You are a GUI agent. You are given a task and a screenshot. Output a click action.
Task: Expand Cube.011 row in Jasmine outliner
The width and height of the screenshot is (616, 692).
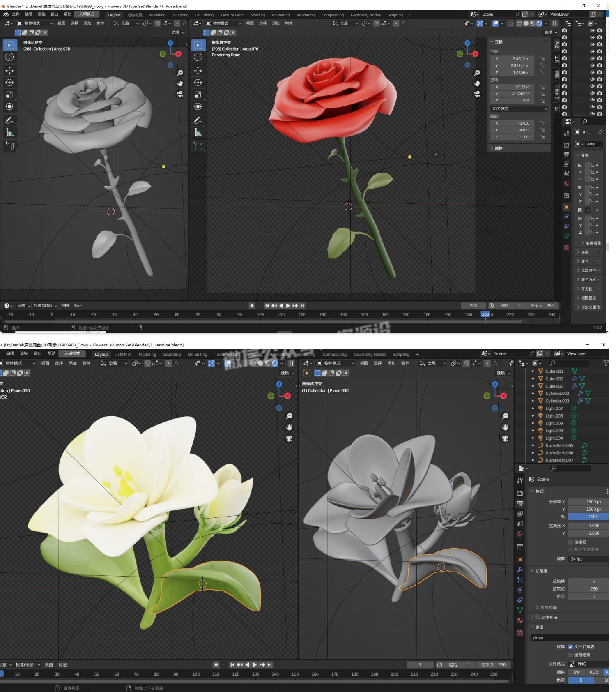[533, 371]
